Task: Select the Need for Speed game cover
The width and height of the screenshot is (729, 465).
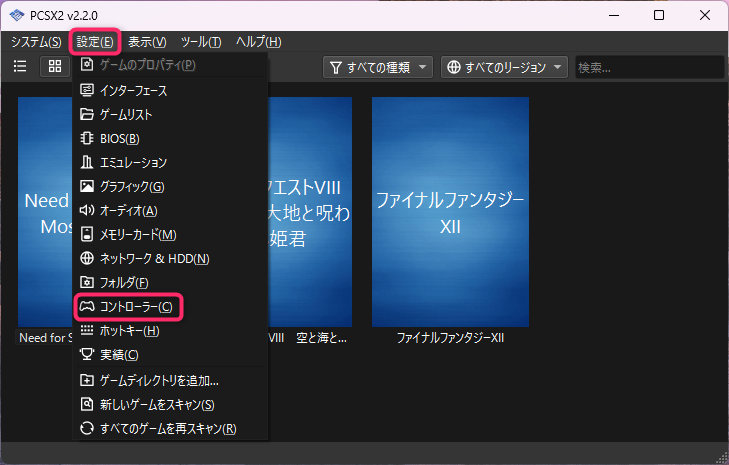Action: point(45,212)
